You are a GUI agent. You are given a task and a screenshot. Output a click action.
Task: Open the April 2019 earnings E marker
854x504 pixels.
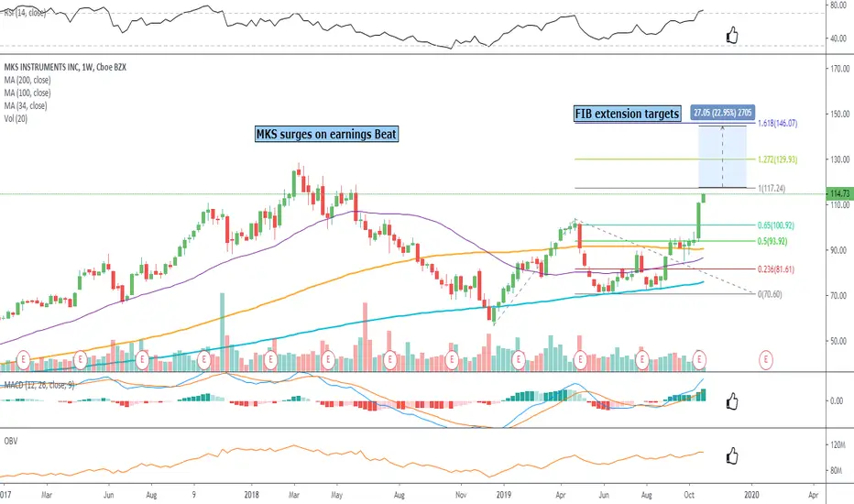pyautogui.click(x=580, y=359)
